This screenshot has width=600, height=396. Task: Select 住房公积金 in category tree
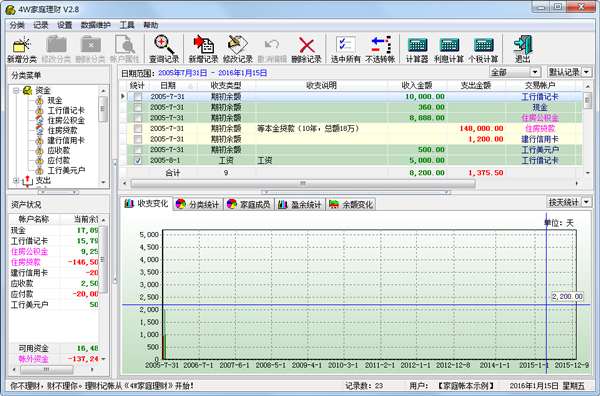pyautogui.click(x=66, y=121)
